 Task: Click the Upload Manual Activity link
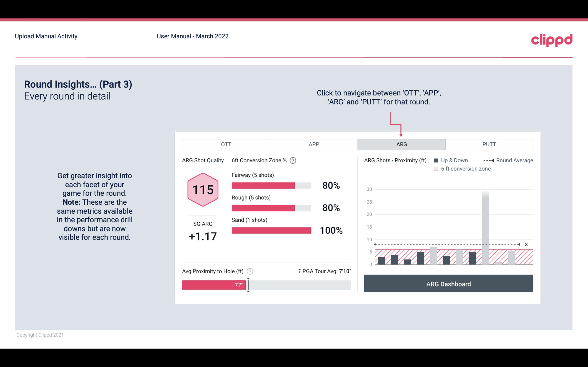click(x=46, y=36)
